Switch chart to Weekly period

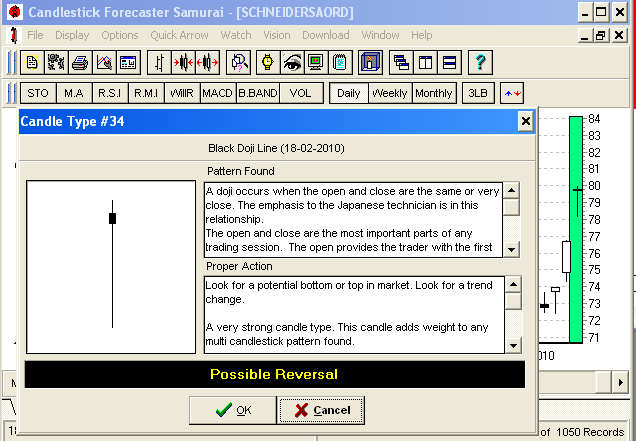coord(390,93)
